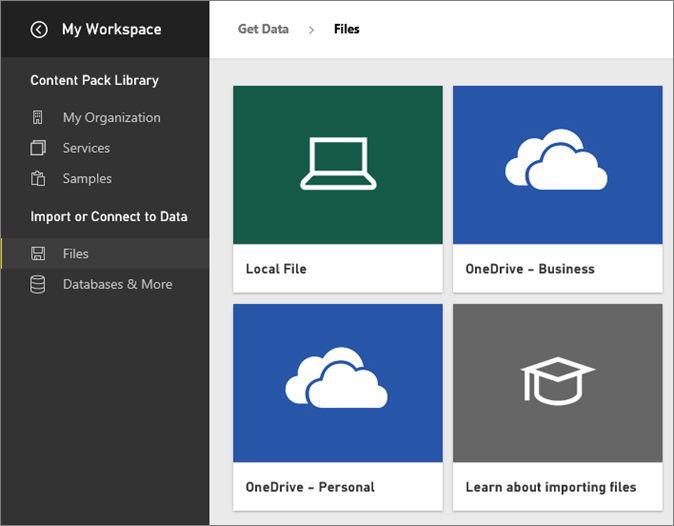Image resolution: width=674 pixels, height=526 pixels.
Task: Click the back arrow beside My Workspace
Action: (39, 30)
